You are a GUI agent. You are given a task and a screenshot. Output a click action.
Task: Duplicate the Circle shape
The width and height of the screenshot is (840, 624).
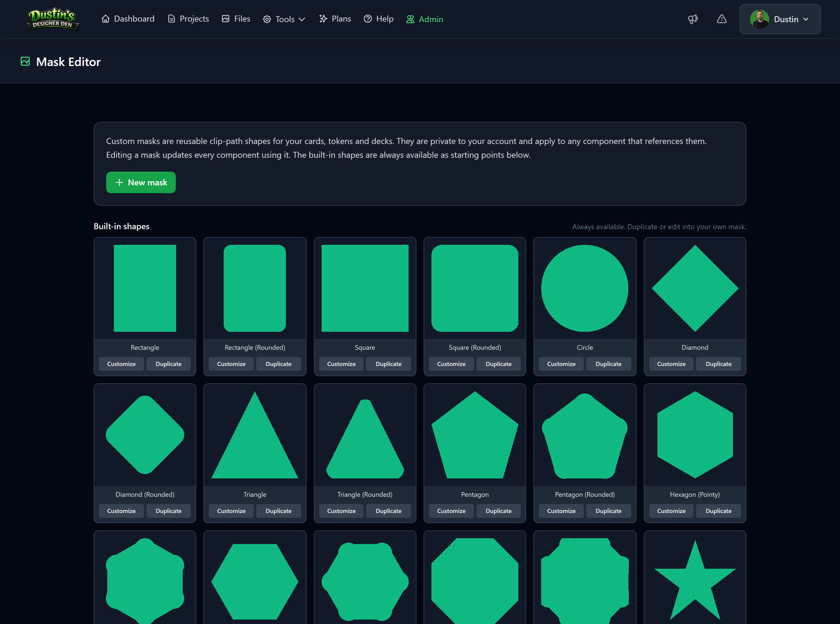608,364
